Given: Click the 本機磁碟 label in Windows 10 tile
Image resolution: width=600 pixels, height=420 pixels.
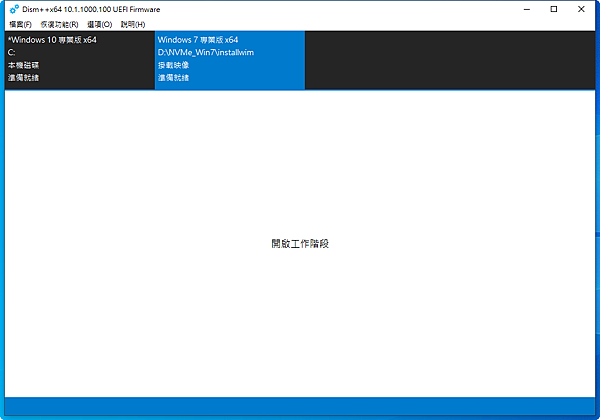Looking at the screenshot, I should pos(23,65).
